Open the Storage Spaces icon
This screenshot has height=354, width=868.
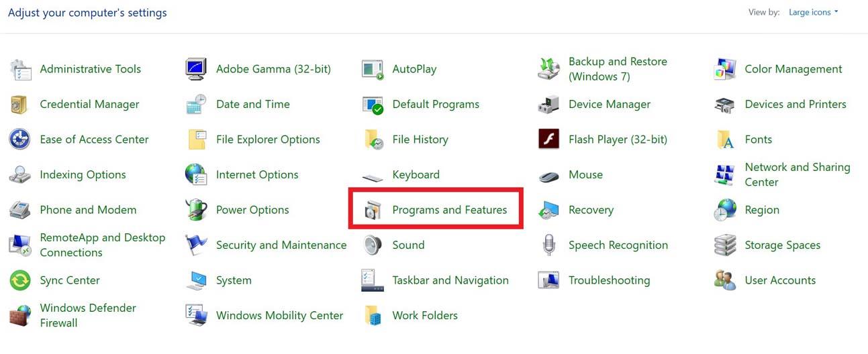coord(725,245)
